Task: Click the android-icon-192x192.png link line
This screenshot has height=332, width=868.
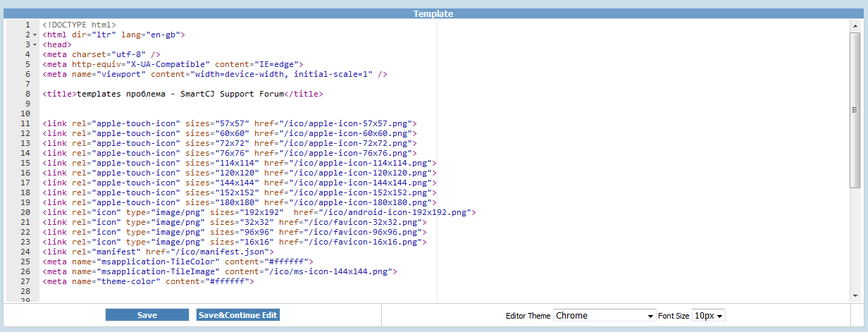Action: pyautogui.click(x=259, y=212)
